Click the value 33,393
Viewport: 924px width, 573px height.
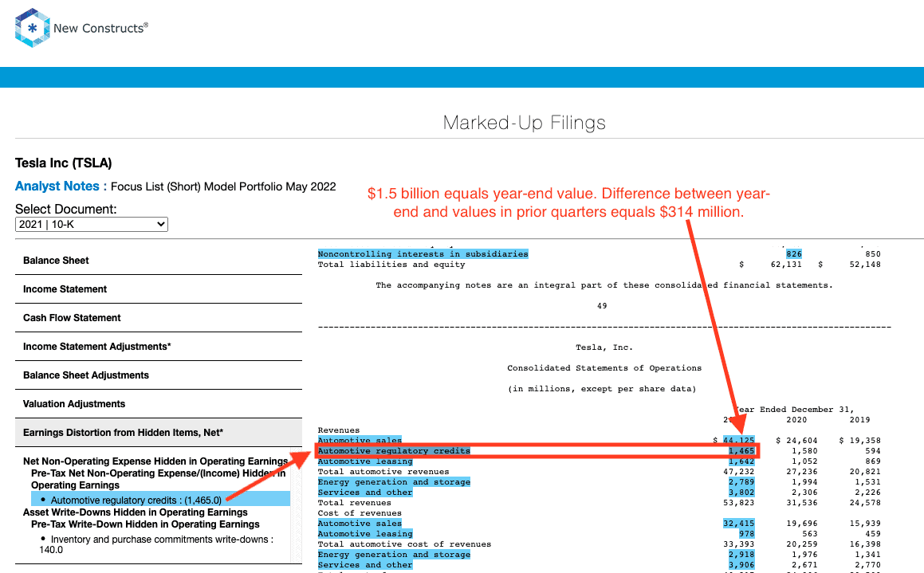(x=739, y=544)
